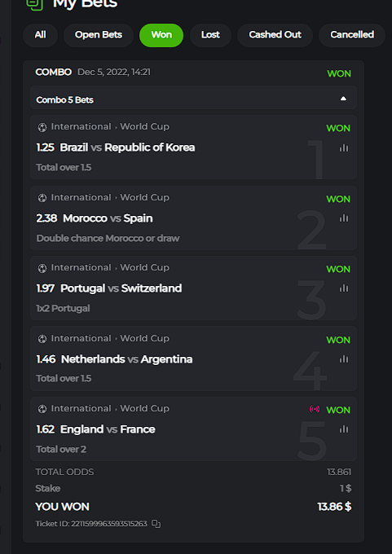The height and width of the screenshot is (554, 392).
Task: Click the My Bets header icon
Action: 35,4
